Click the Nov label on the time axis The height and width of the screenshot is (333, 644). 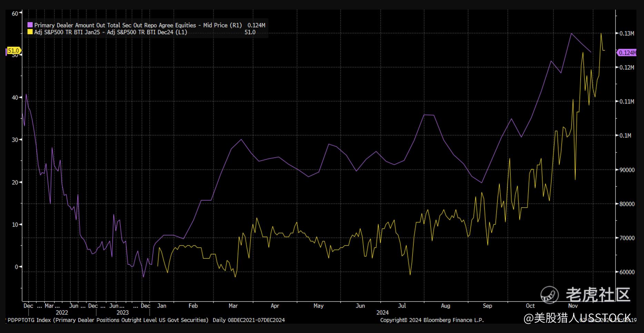573,306
